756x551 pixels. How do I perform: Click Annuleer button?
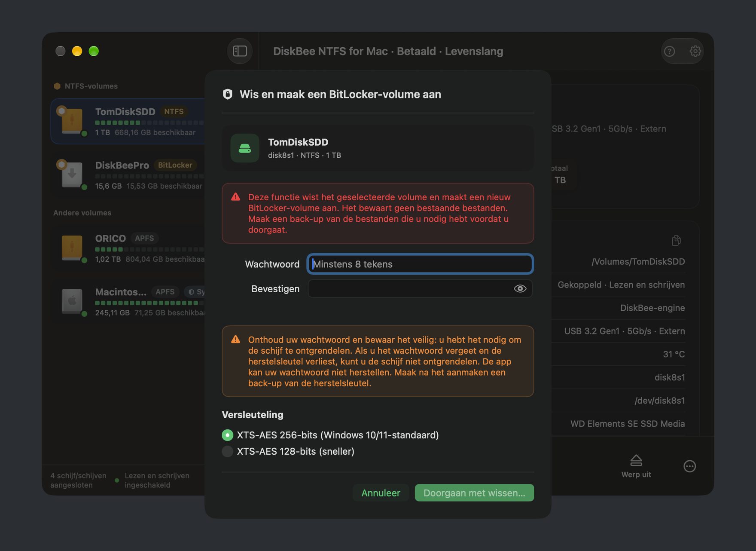tap(381, 493)
